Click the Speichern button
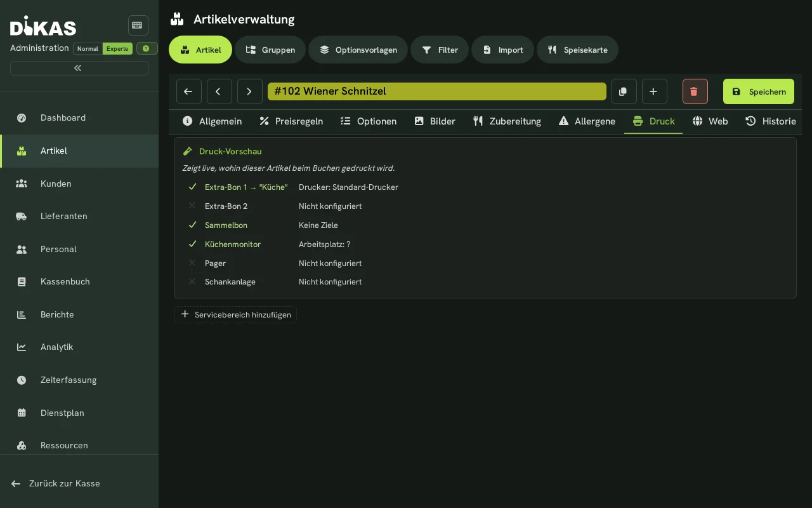This screenshot has height=508, width=812. click(758, 91)
